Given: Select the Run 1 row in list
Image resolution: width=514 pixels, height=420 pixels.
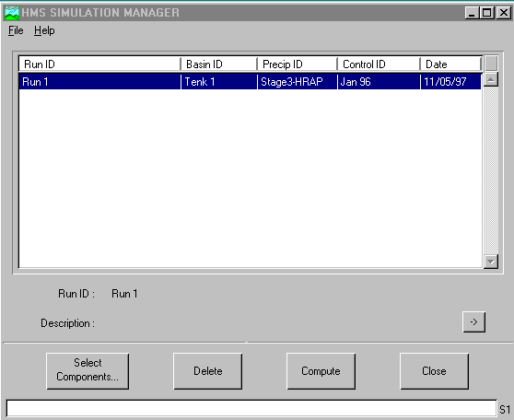Looking at the screenshot, I should 251,81.
